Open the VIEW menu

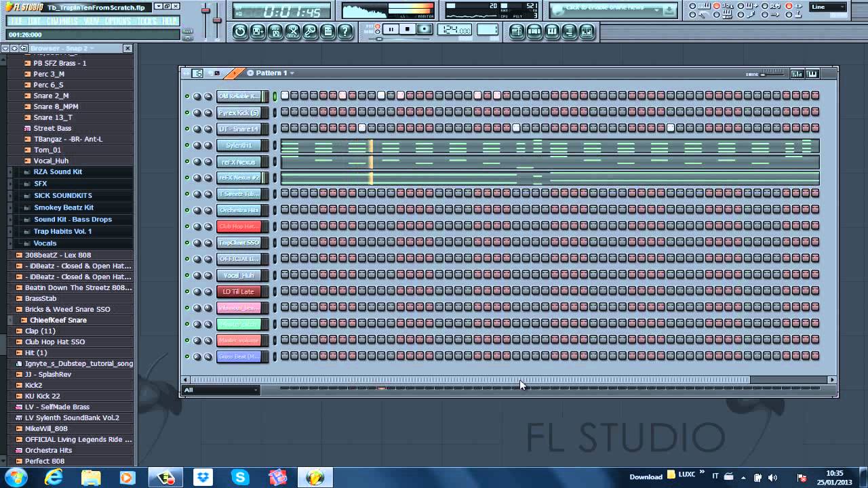coord(92,21)
